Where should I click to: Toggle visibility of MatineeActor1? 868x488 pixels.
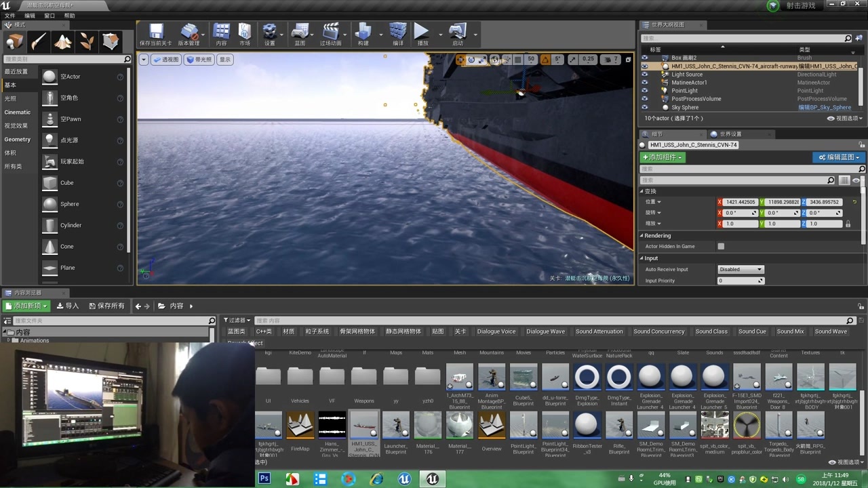(644, 83)
